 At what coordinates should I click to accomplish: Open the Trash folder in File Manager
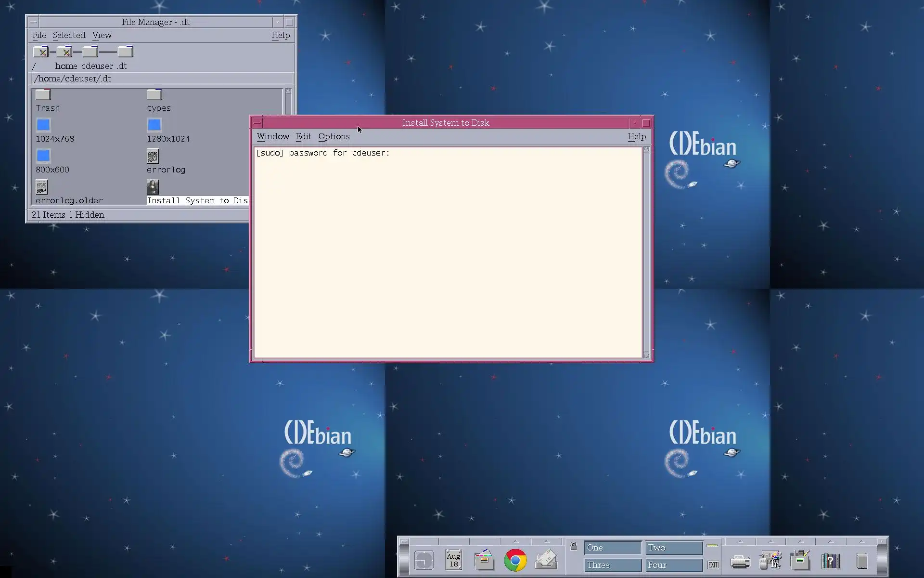click(x=43, y=95)
